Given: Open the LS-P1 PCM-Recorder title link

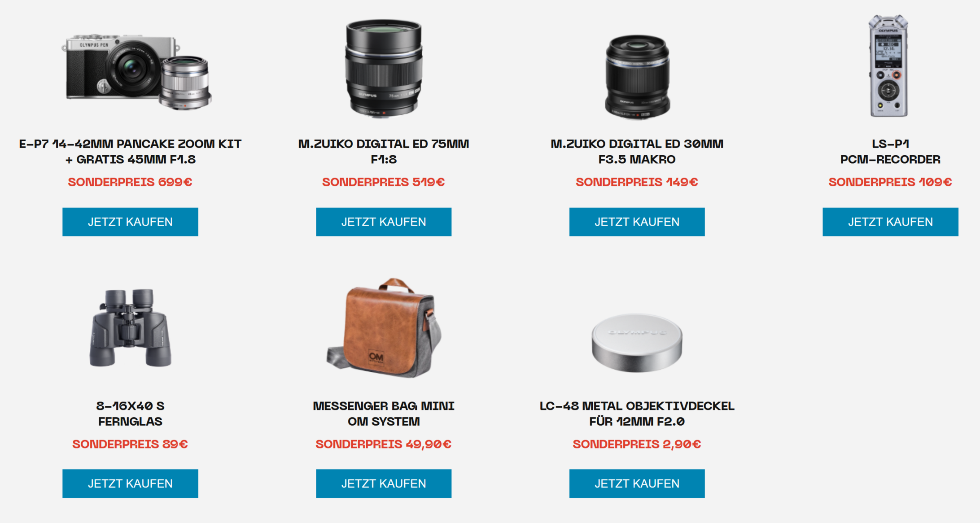Looking at the screenshot, I should [x=890, y=152].
